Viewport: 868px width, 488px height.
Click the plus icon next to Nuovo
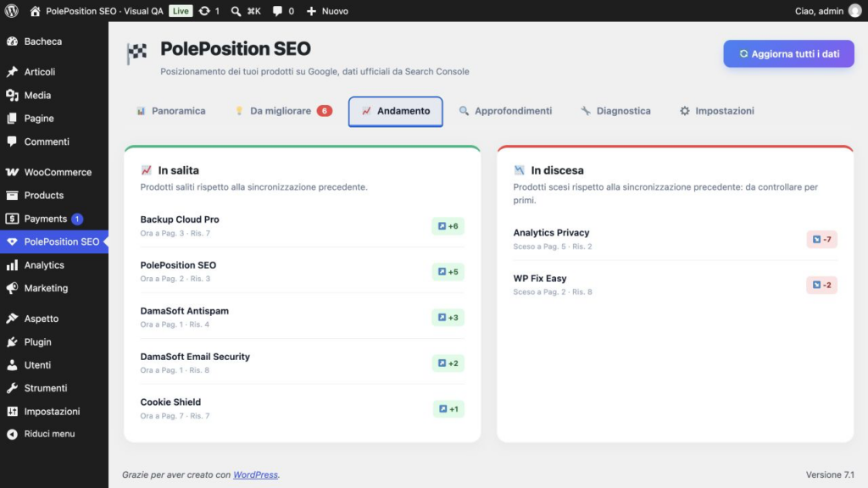[311, 11]
